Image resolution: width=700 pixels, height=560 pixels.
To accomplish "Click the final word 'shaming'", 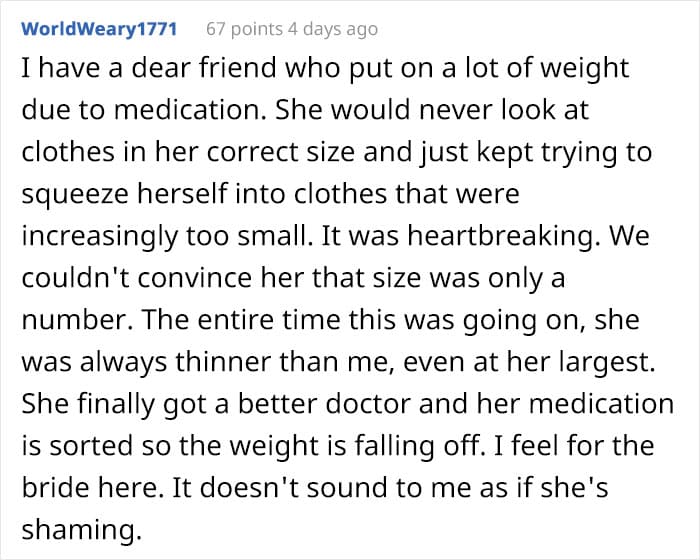I will 81,530.
